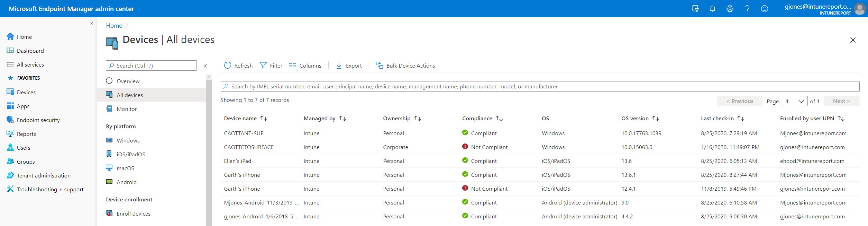Select Endpoint security in sidebar
The image size is (868, 226).
38,120
